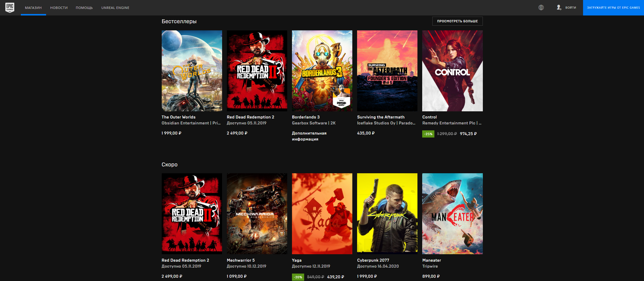Open The Outer Worlds cover art
Image resolution: width=644 pixels, height=281 pixels.
tap(192, 71)
